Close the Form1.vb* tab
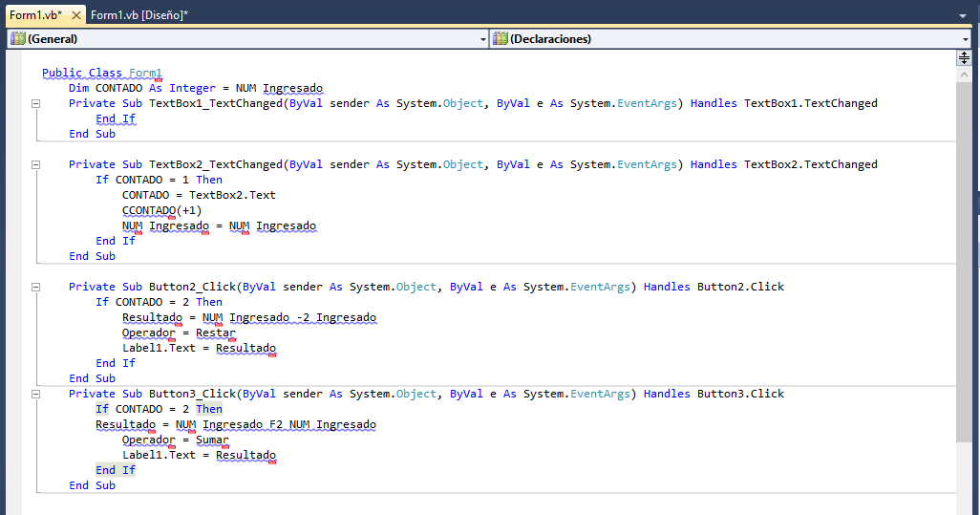The image size is (980, 515). pos(75,15)
